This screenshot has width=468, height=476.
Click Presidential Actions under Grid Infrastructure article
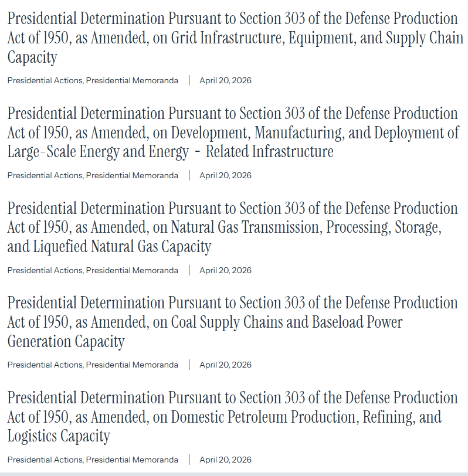45,80
